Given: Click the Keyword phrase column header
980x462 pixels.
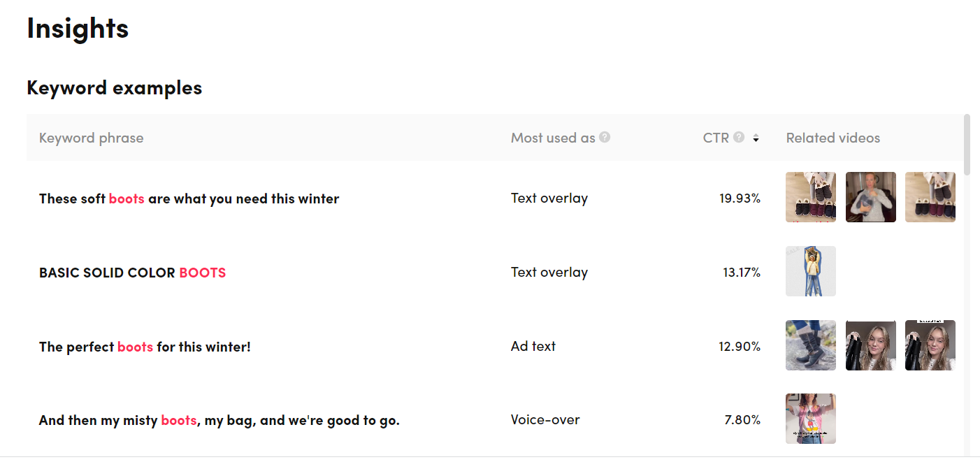Looking at the screenshot, I should pos(92,138).
